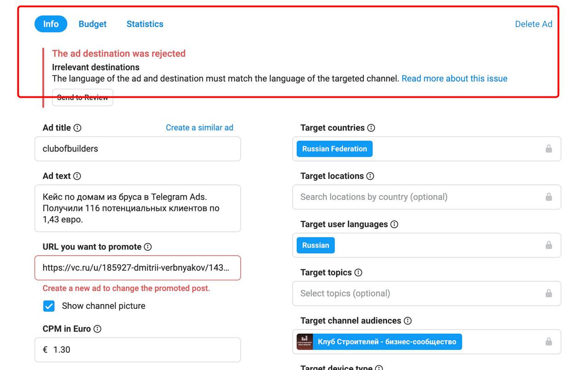Image resolution: width=588 pixels, height=370 pixels.
Task: Click the Send to Review button
Action: click(x=83, y=97)
